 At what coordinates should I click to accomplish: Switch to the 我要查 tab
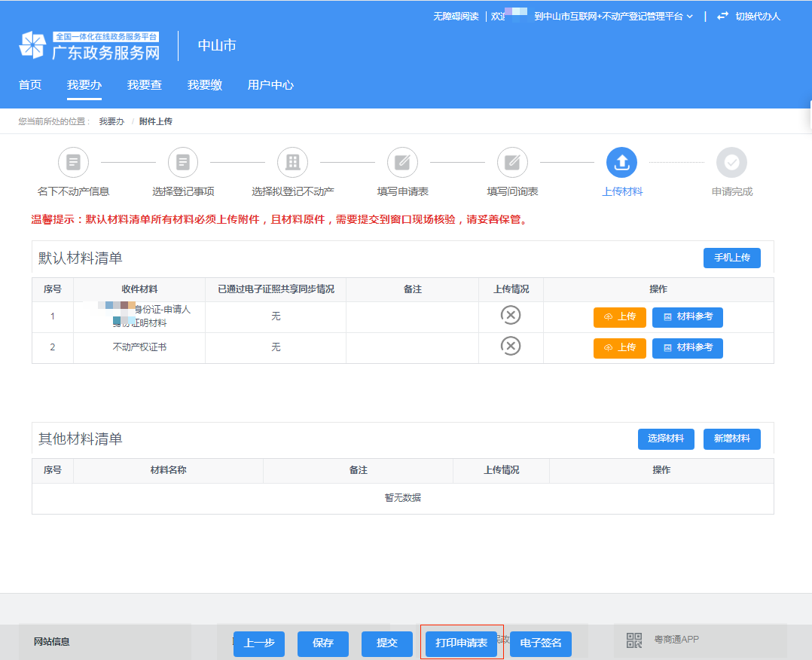(145, 85)
